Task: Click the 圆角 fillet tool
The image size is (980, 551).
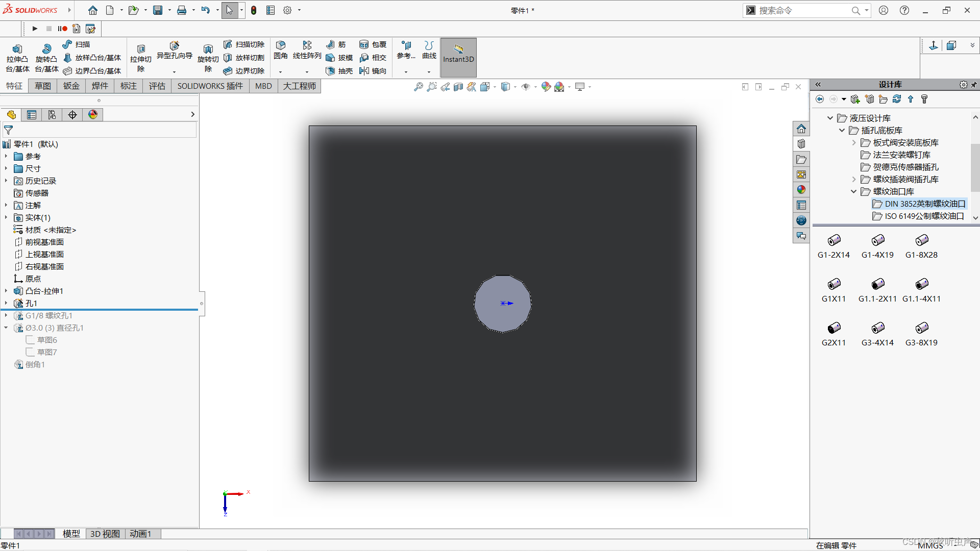Action: [x=281, y=50]
